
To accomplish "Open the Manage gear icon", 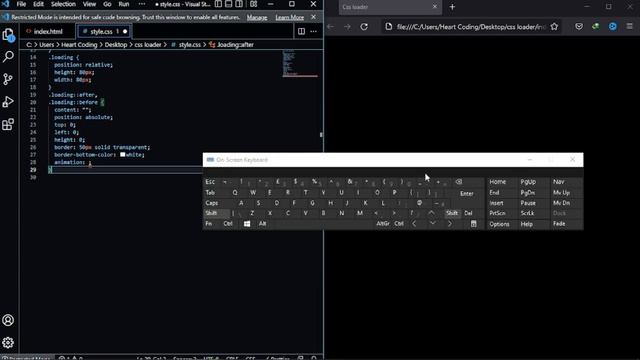I will tap(8, 342).
